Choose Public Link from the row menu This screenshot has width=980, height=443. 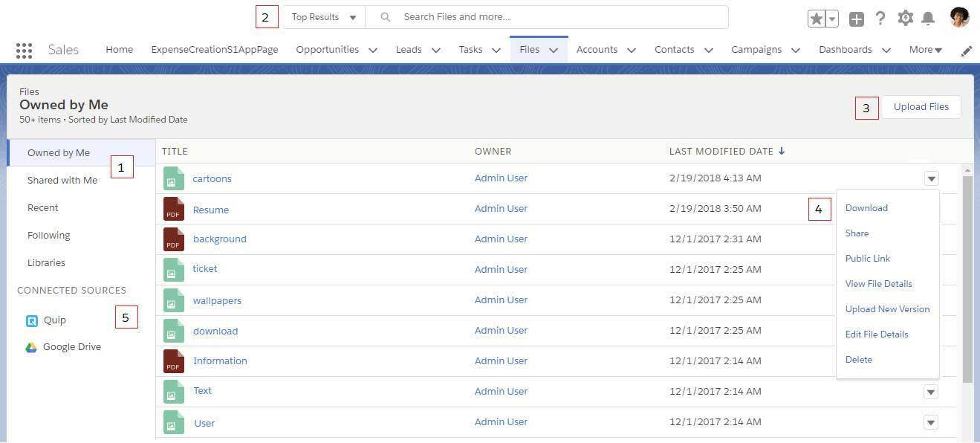(867, 259)
